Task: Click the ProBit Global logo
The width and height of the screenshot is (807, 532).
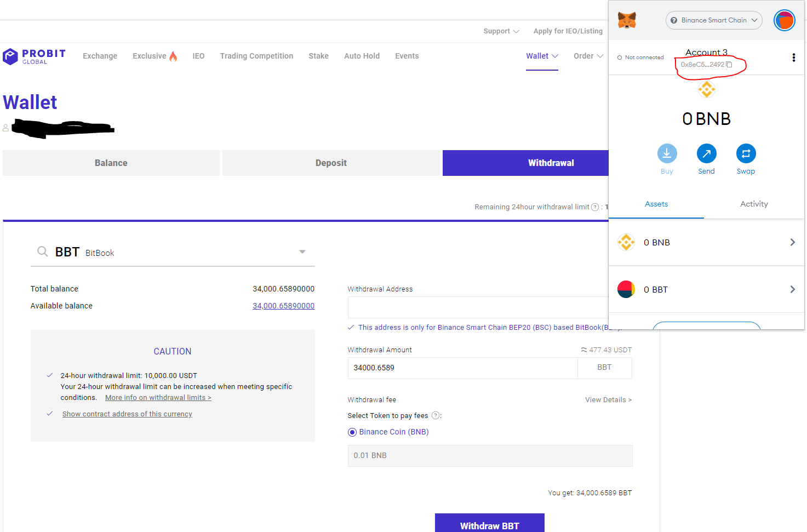Action: point(34,56)
